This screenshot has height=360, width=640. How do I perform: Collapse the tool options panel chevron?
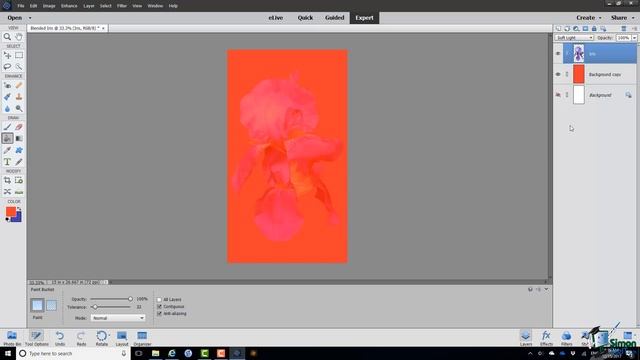[547, 289]
